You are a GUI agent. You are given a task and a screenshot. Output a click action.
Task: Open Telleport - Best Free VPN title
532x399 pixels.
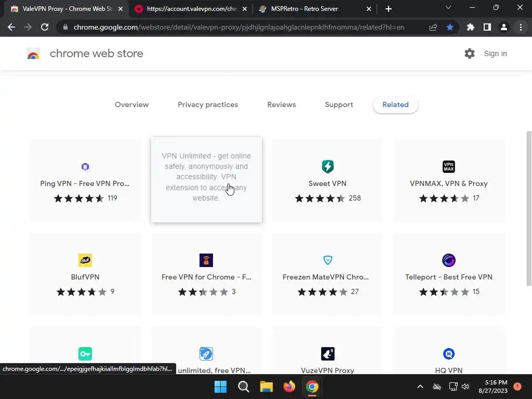click(x=449, y=277)
